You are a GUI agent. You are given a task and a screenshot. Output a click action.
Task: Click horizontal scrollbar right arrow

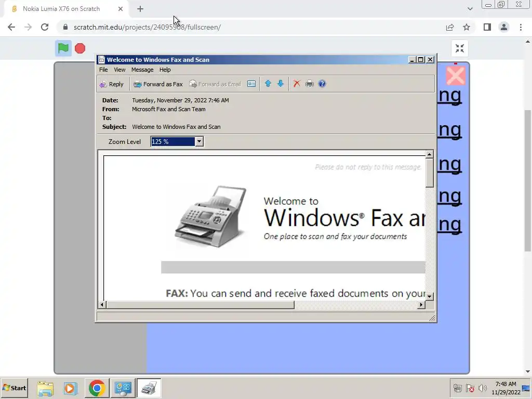(x=421, y=304)
